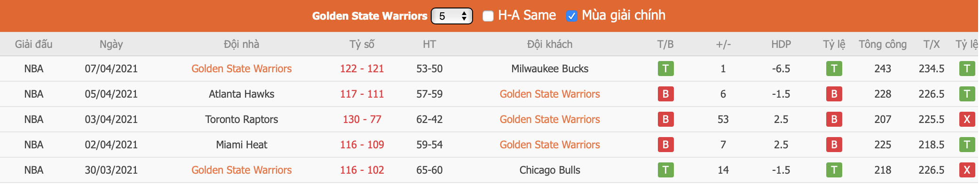980x184 pixels.
Task: Click the red B handicap badge in the Miami Heat row
Action: coord(834,145)
